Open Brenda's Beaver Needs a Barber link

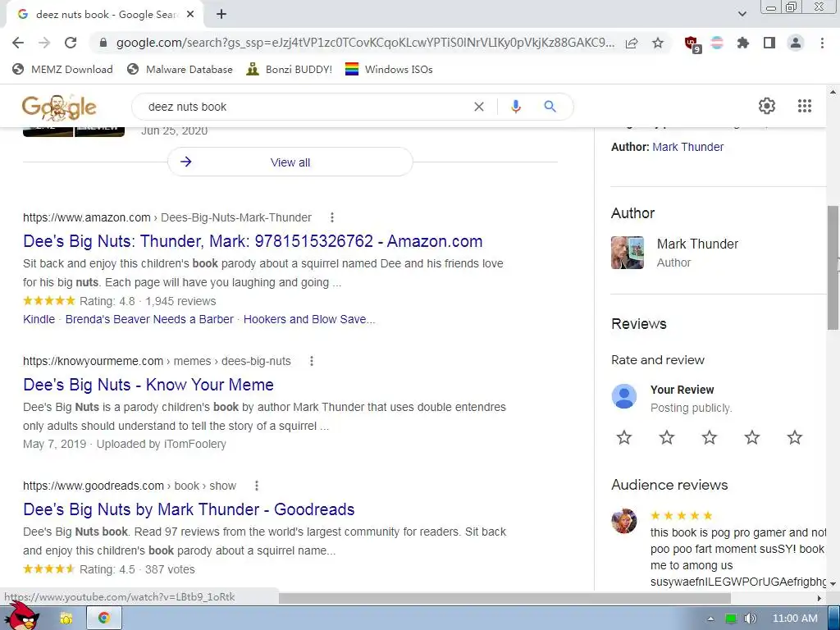(x=149, y=319)
